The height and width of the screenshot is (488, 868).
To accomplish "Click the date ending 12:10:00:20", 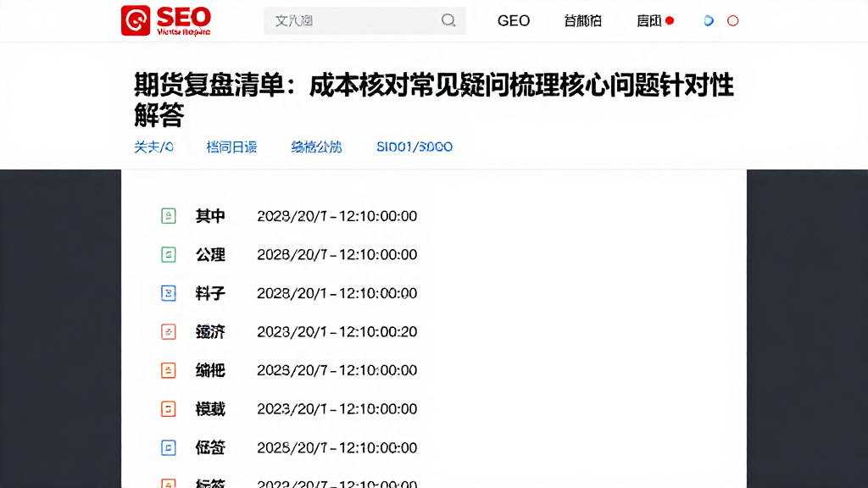I will (x=337, y=331).
